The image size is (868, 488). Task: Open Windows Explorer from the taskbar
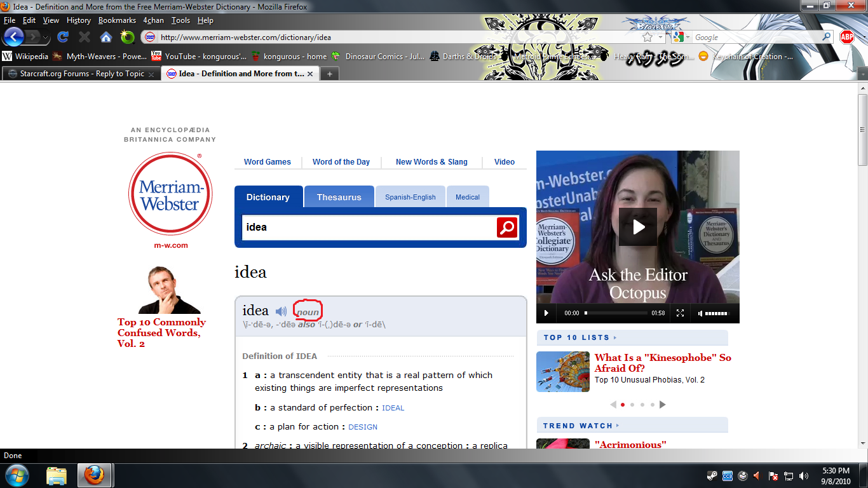pyautogui.click(x=57, y=475)
